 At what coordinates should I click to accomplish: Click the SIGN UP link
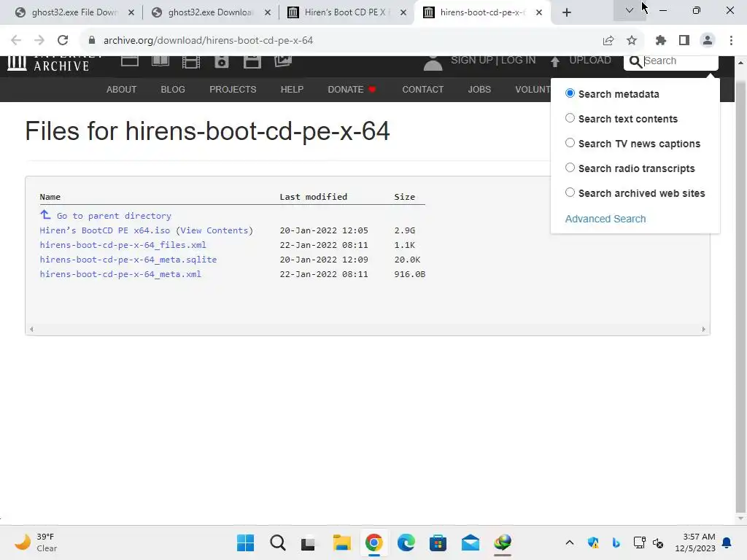[472, 61]
